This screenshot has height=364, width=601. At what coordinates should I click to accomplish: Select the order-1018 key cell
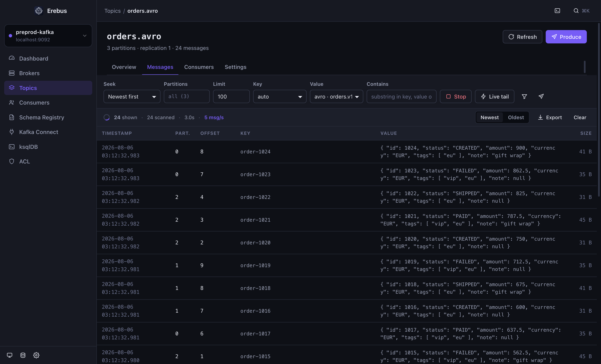coord(255,288)
